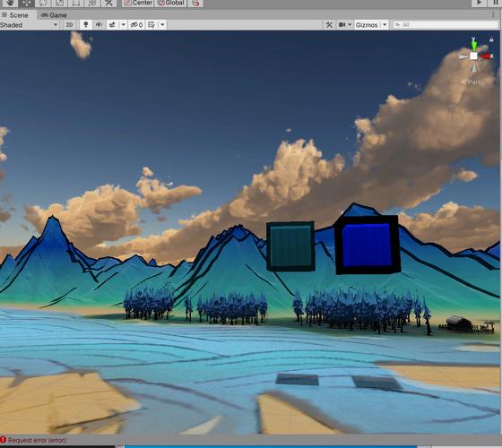The image size is (502, 448).
Task: Open the custom editor tools button in the top toolbar
Action: [x=108, y=3]
